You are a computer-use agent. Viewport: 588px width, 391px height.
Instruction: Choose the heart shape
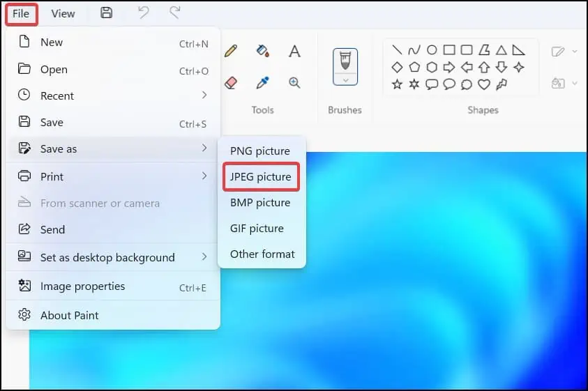(x=483, y=84)
